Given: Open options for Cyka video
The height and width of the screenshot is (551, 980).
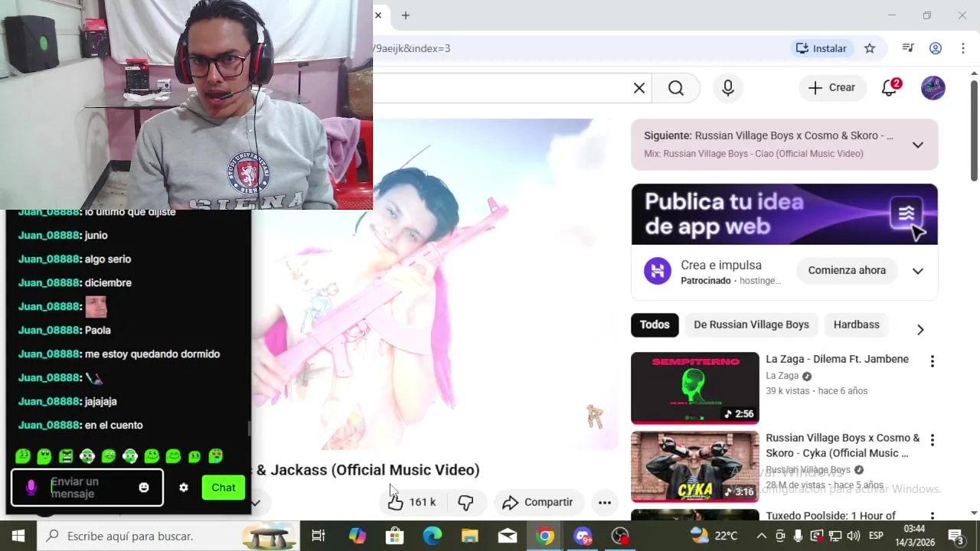Looking at the screenshot, I should 932,440.
